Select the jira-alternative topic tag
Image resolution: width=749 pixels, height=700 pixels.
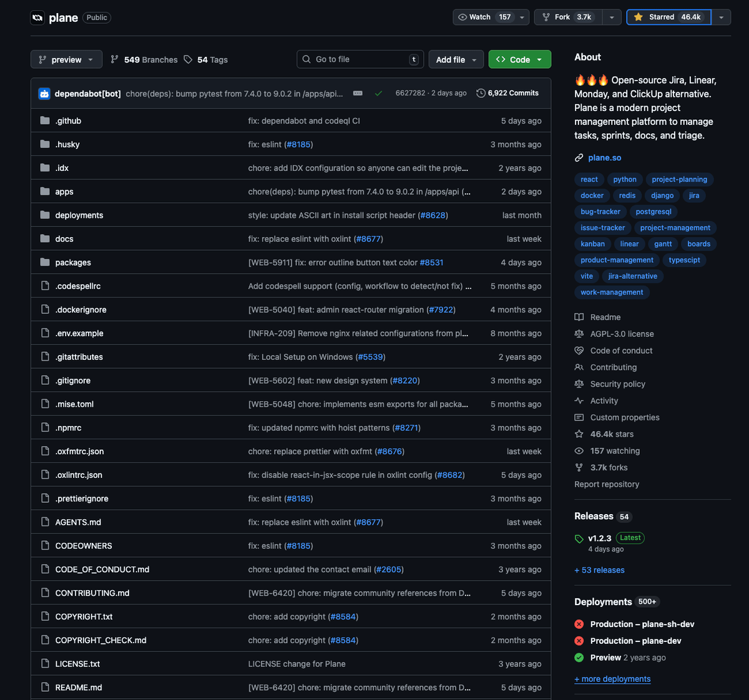click(633, 276)
